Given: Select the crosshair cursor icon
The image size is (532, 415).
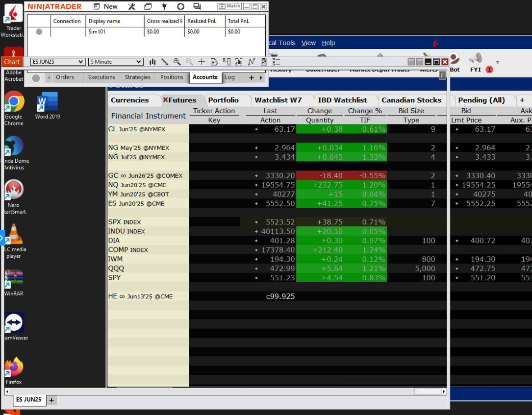Looking at the screenshot, I should tap(202, 62).
